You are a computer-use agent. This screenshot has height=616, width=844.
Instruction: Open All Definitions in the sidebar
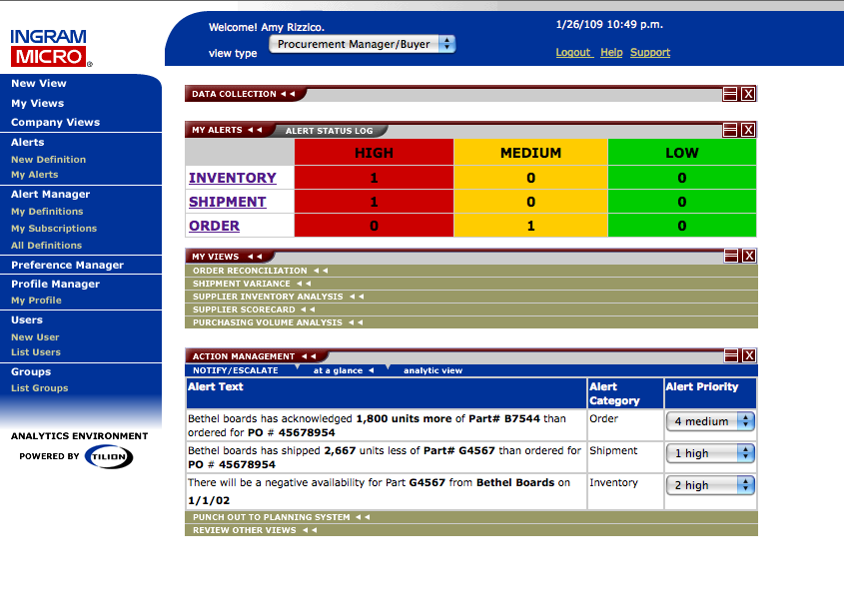(46, 246)
